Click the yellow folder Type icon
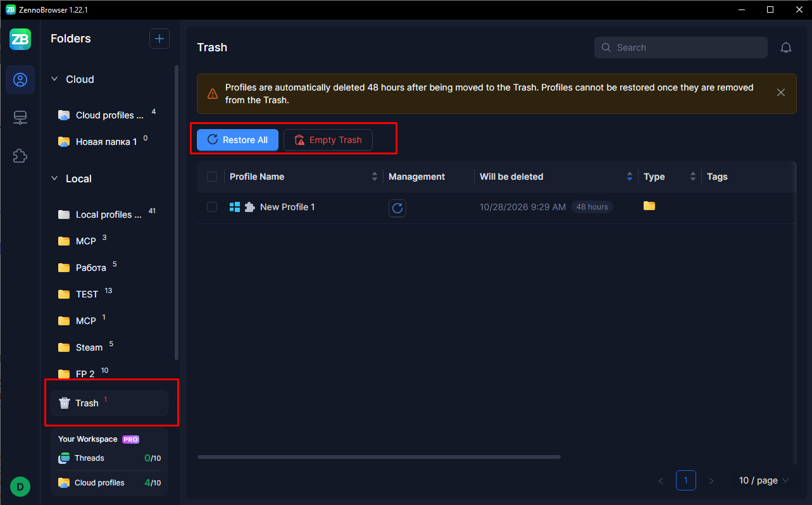Viewport: 812px width, 505px height. [649, 206]
